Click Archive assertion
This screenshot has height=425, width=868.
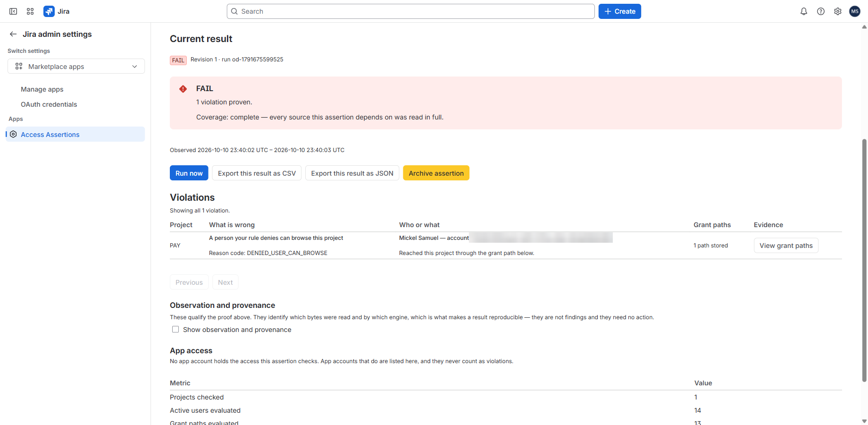pyautogui.click(x=436, y=173)
